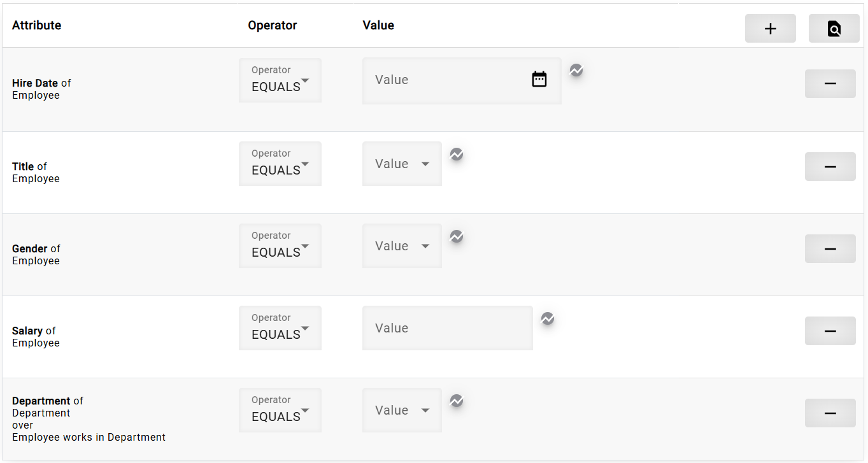Screen dimensions: 868x463
Task: Click the trend icon next to Department value
Action: [x=456, y=401]
